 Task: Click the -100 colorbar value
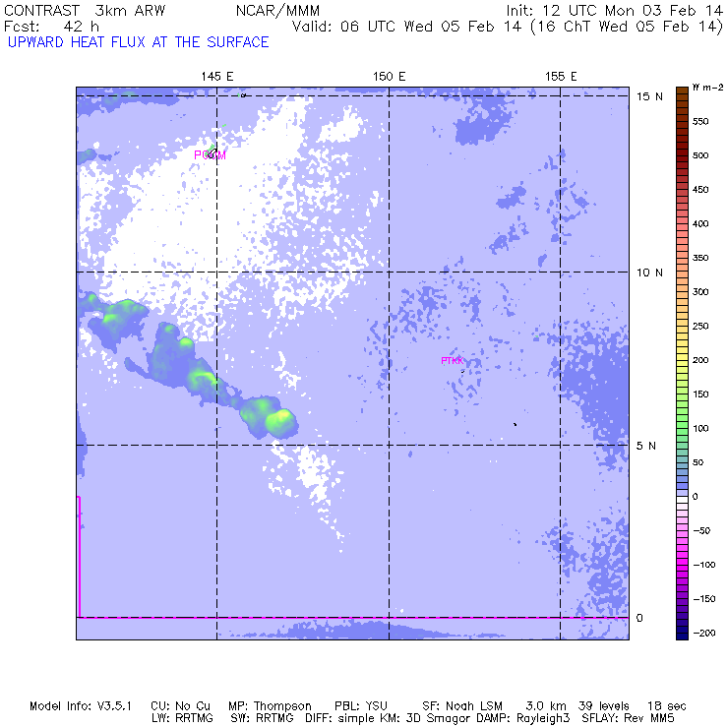703,565
